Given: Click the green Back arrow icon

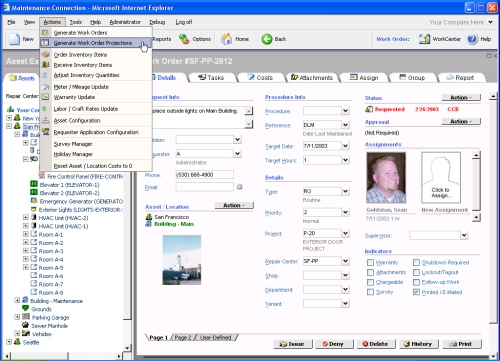Looking at the screenshot, I should (267, 39).
